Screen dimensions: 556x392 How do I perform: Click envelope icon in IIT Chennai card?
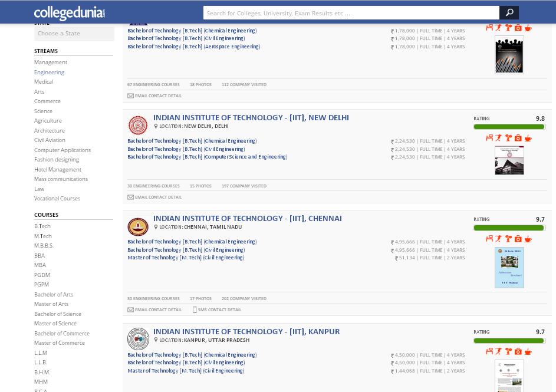130,310
